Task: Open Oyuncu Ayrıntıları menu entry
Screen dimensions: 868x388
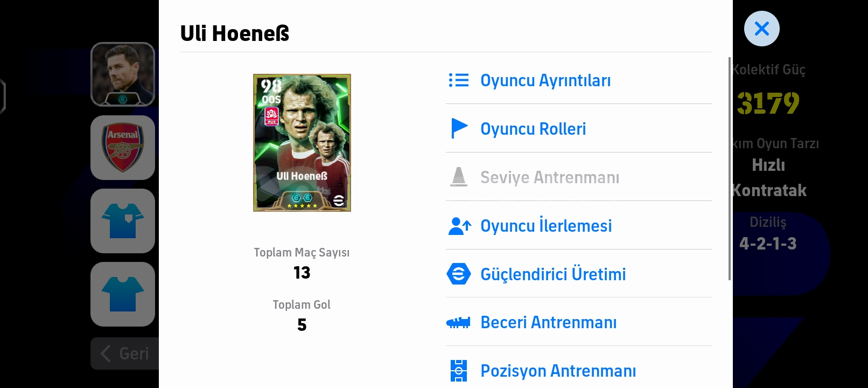Action: pos(579,80)
